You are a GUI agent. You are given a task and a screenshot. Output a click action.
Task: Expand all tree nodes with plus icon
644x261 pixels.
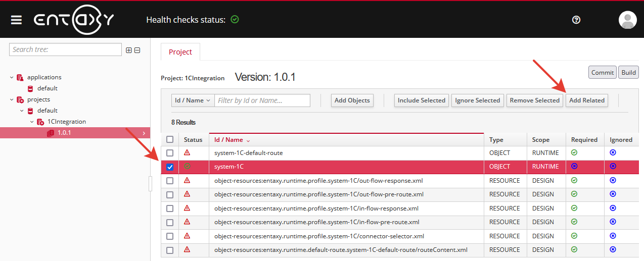point(129,50)
